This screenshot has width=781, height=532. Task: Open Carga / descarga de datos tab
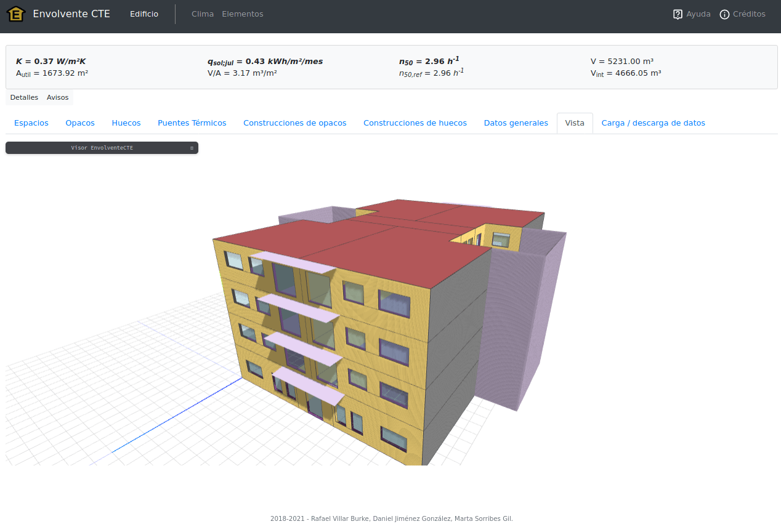click(653, 123)
